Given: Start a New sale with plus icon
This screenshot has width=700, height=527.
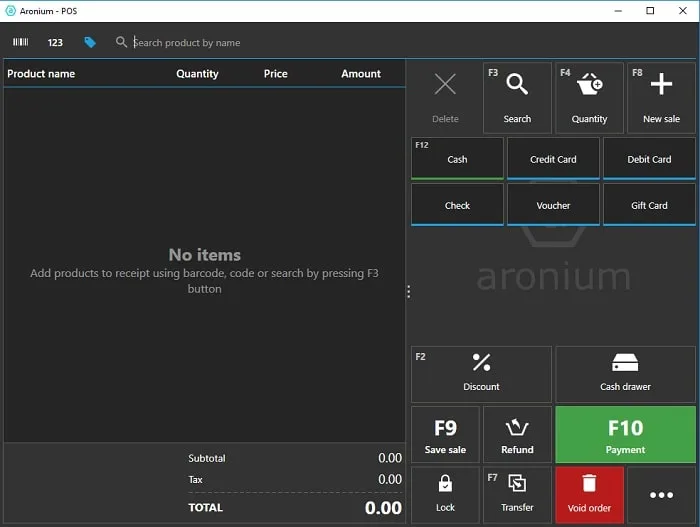Looking at the screenshot, I should tap(661, 98).
